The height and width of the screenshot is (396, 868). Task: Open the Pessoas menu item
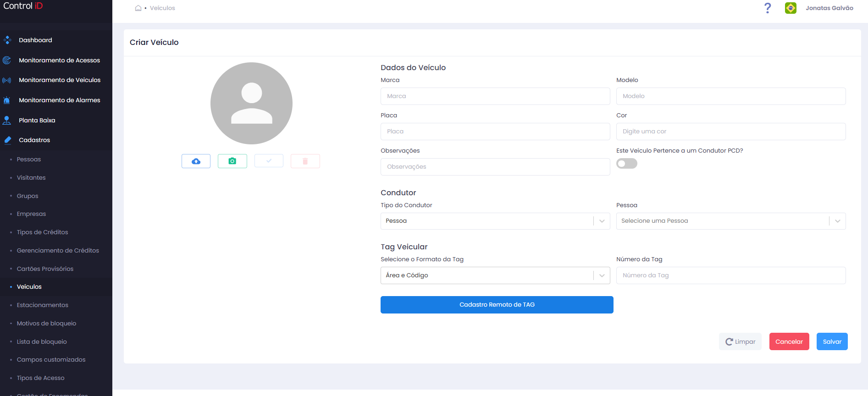pos(29,159)
